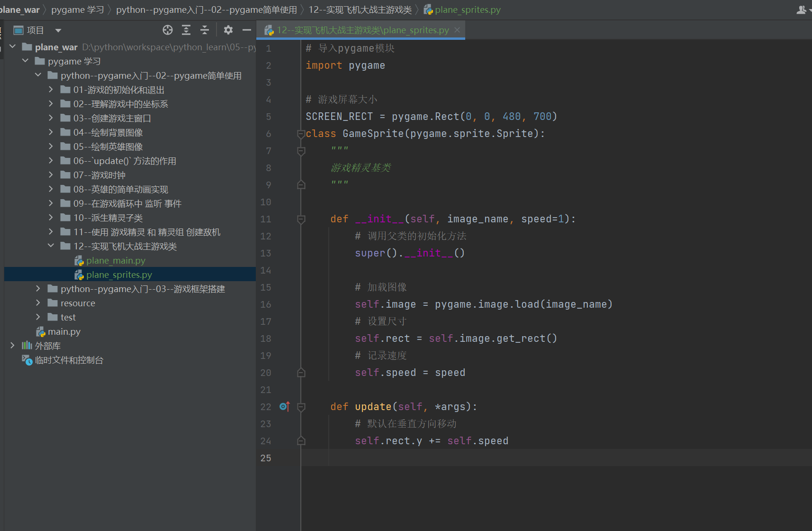
Task: Open plane_main.py in project tree
Action: coord(116,260)
